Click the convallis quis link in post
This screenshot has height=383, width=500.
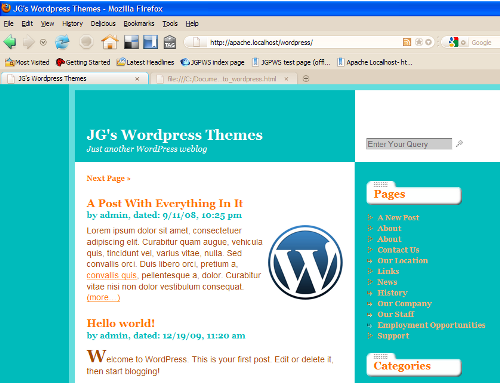[x=112, y=275]
